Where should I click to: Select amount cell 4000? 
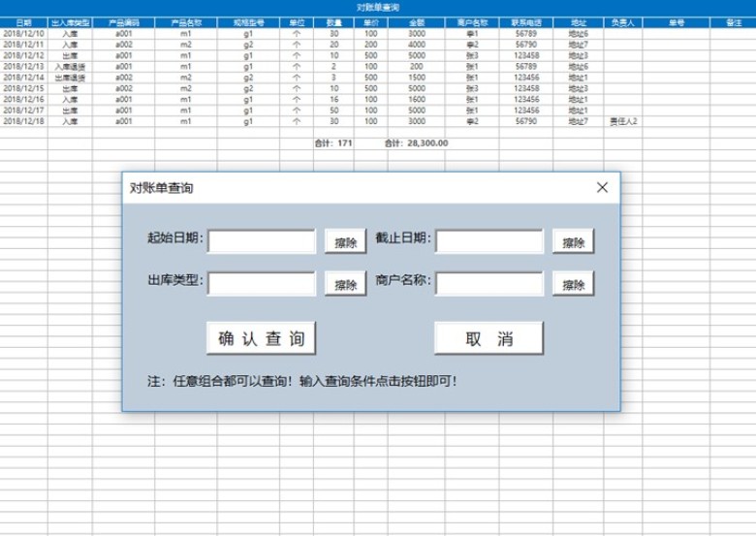point(417,45)
